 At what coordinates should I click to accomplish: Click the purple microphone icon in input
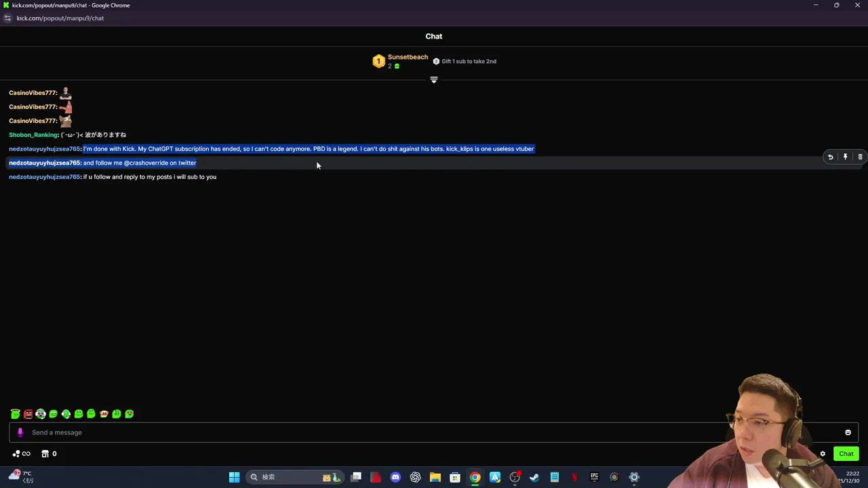coord(20,432)
